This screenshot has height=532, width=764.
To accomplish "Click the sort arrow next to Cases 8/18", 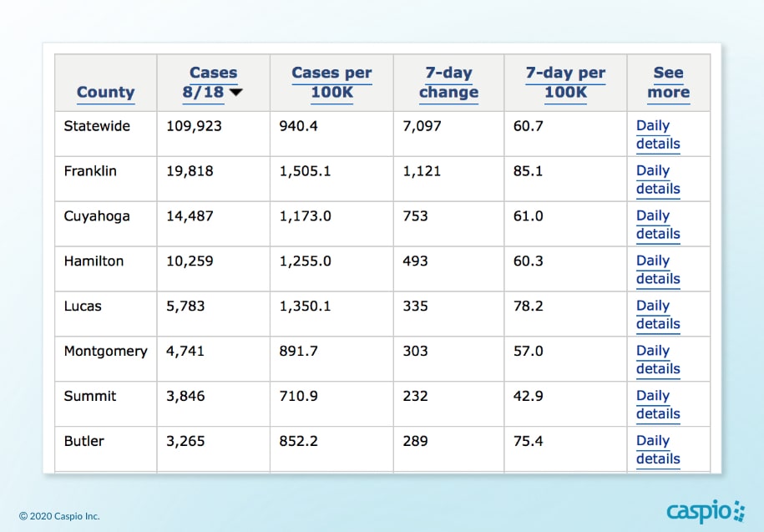I will click(x=236, y=93).
